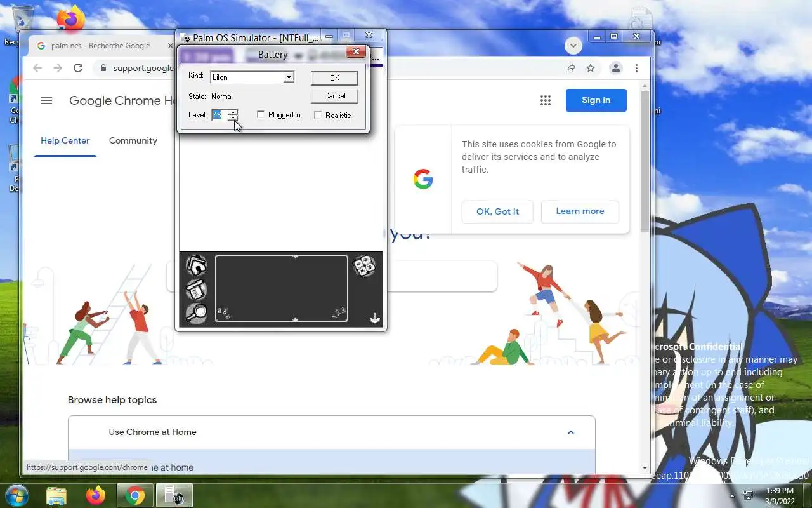Screen dimensions: 812x508
Task: Tap the Graffiti writing area
Action: pyautogui.click(x=282, y=289)
